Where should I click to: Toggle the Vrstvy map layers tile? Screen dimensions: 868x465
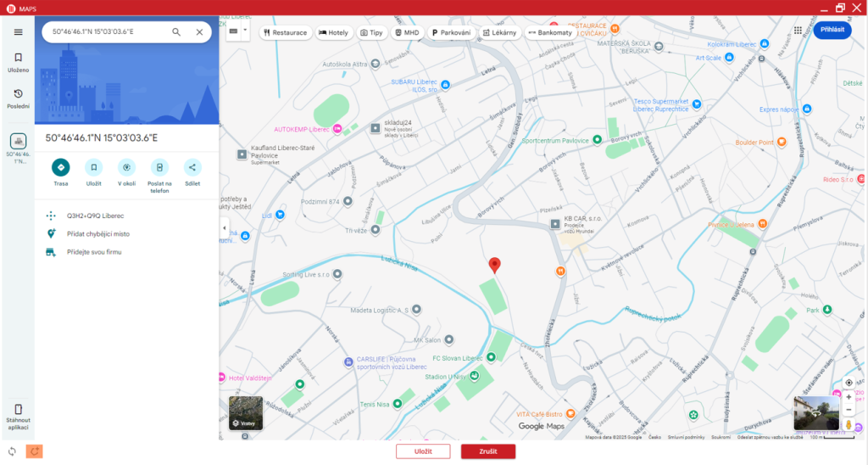click(x=246, y=412)
